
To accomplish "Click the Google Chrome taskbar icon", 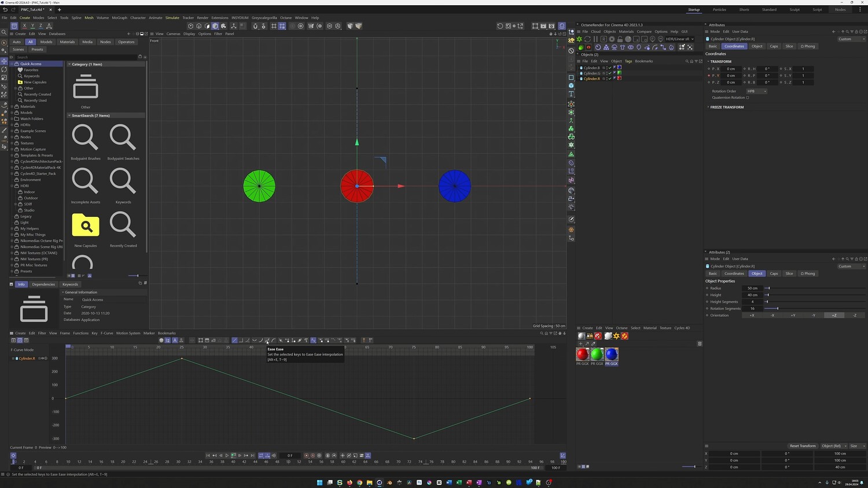I will (x=359, y=482).
